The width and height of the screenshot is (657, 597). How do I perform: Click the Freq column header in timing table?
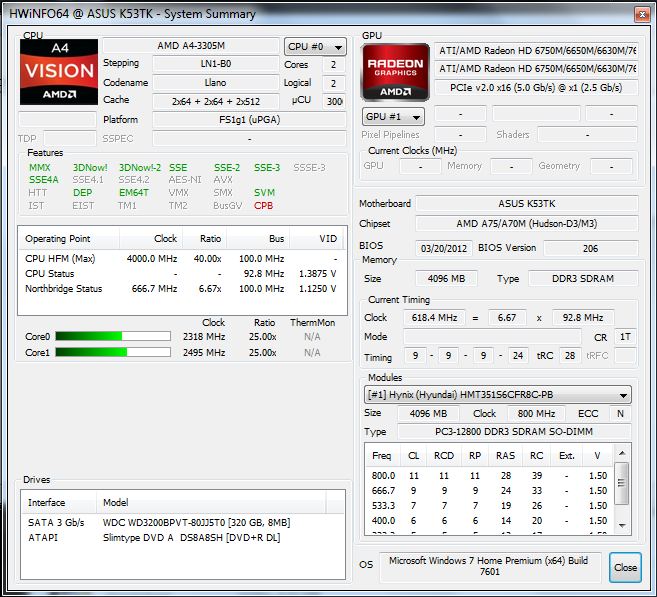tap(382, 456)
